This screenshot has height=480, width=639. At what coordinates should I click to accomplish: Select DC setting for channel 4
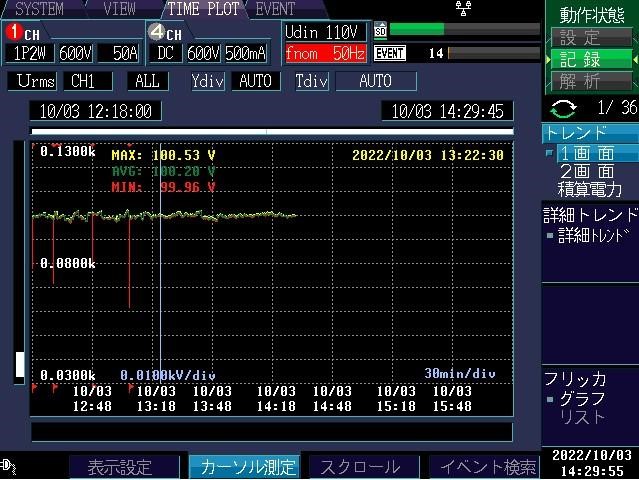click(x=165, y=53)
